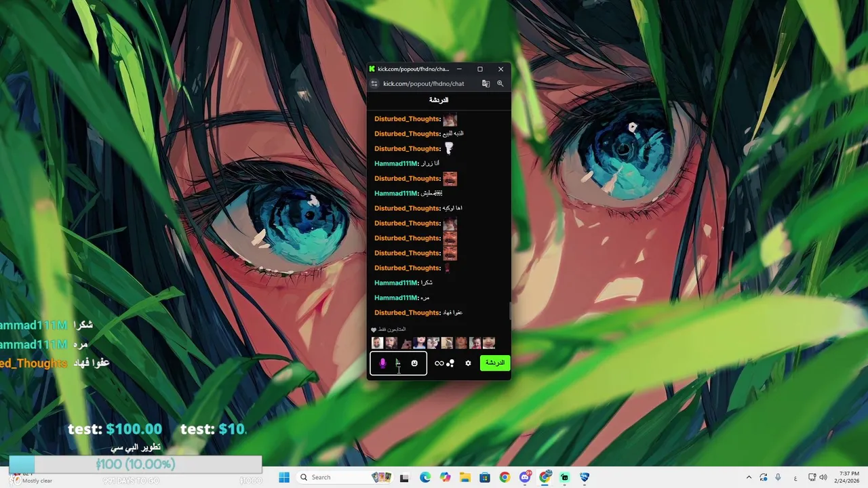Click Hammad111M username beside the شكرا message

397,283
